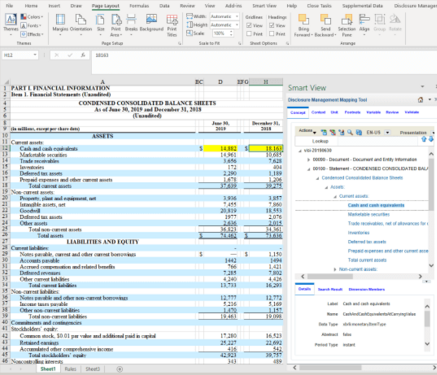
Task: Open the Search Result tab
Action: coord(330,289)
